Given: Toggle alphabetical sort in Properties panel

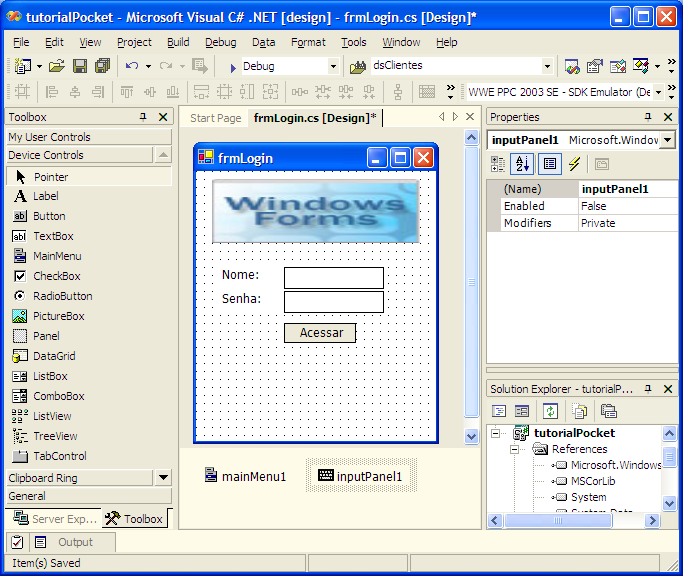Looking at the screenshot, I should [522, 164].
